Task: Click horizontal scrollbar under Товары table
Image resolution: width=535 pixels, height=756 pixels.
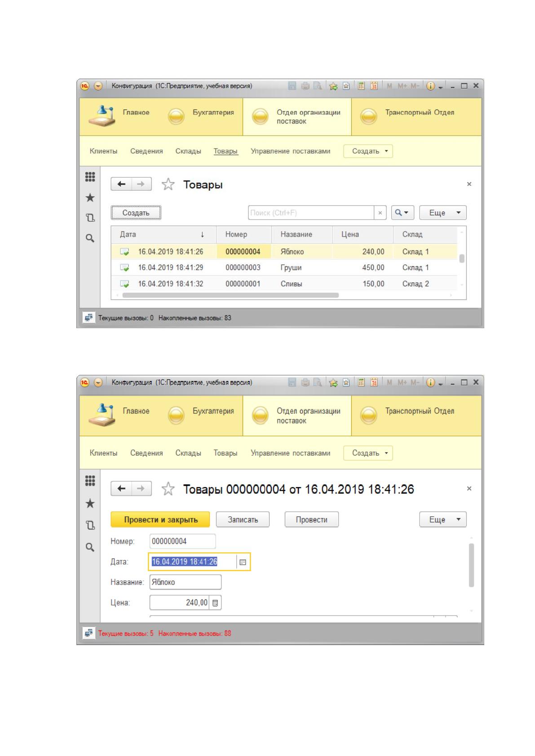Action: point(230,295)
